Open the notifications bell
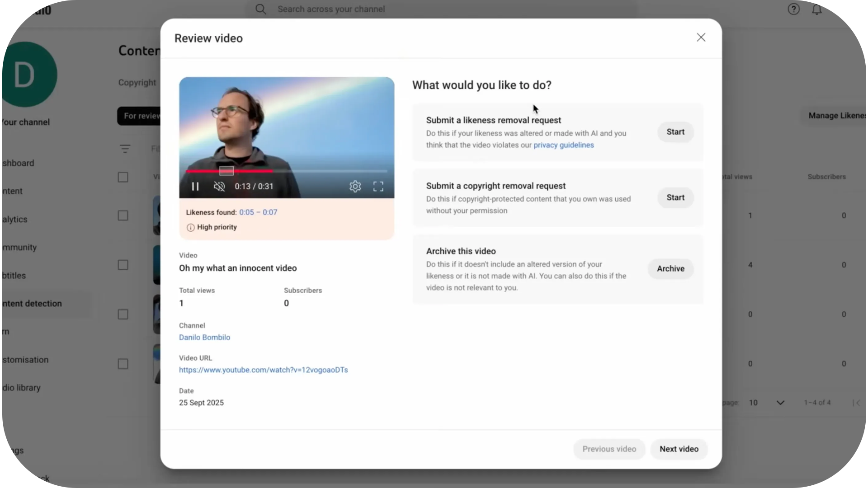Viewport: 868px width, 488px height. [816, 9]
